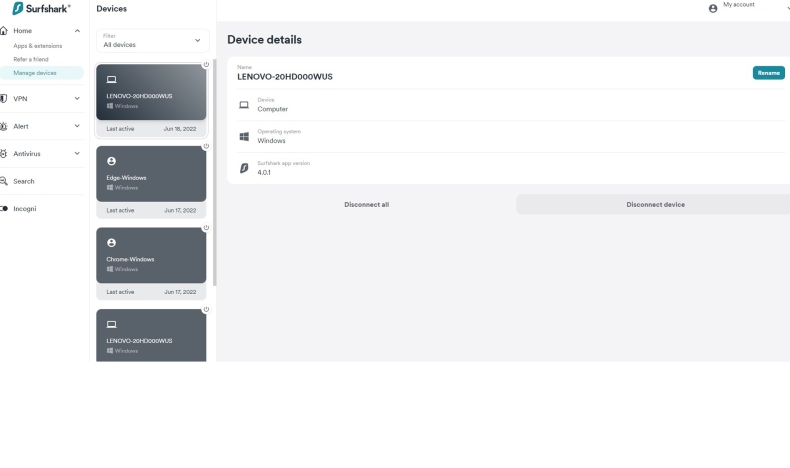Open Refer a friend menu item

(x=31, y=59)
